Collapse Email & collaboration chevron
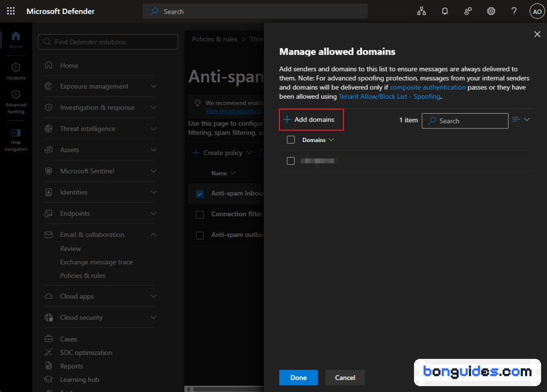Viewport: 547px width, 392px height. point(153,234)
